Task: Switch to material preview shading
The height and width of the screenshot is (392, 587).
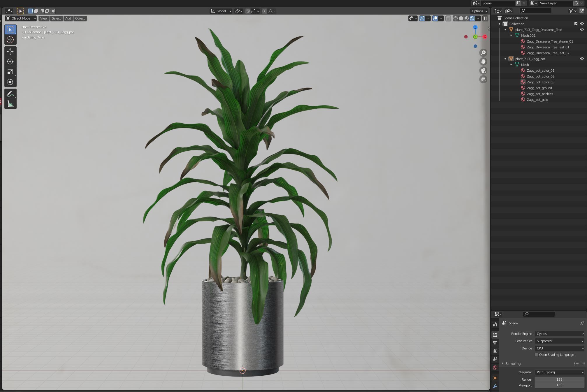Action: 467,18
